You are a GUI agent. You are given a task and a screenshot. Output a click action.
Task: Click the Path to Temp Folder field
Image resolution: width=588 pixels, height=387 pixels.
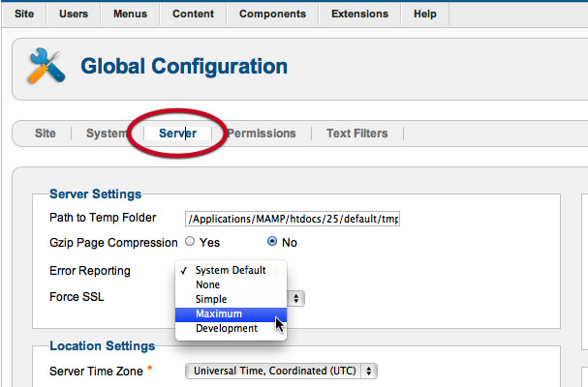pyautogui.click(x=293, y=219)
